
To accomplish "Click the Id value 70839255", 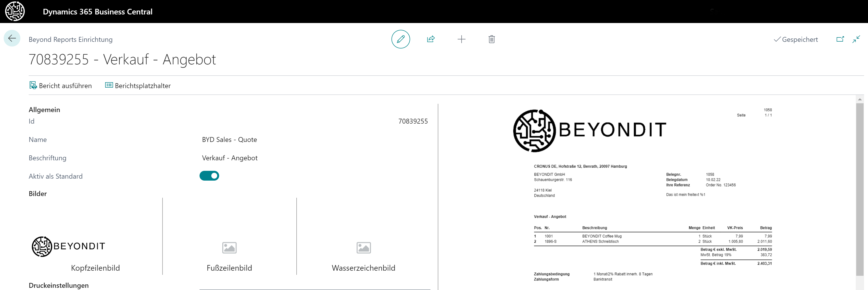I will click(413, 121).
